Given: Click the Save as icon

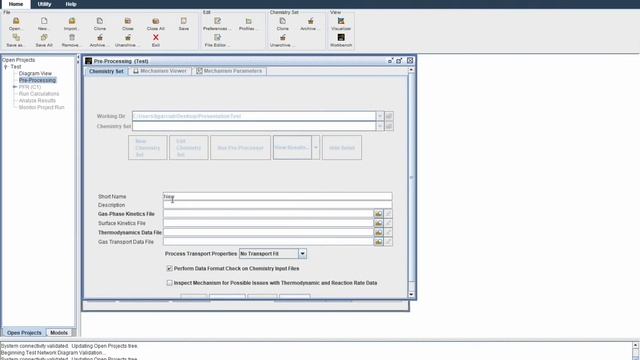Looking at the screenshot, I should (16, 38).
